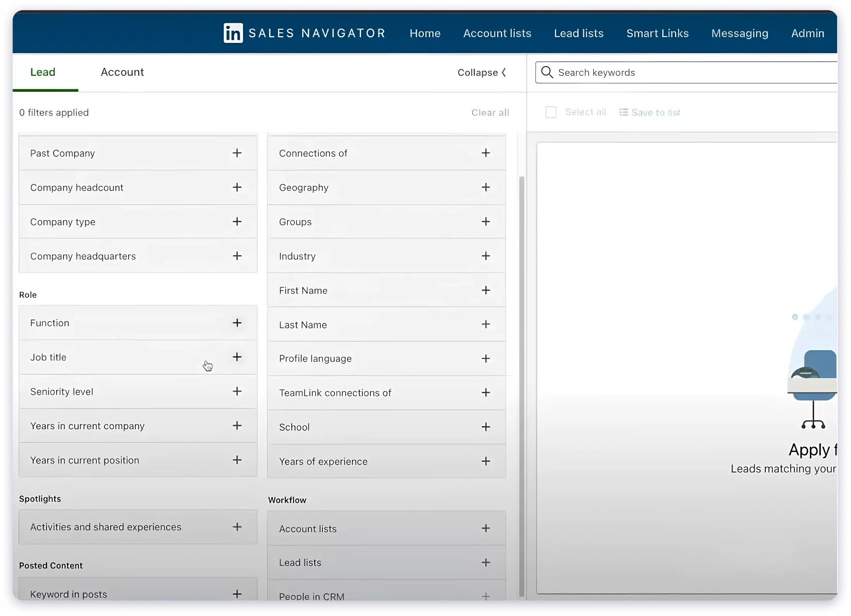
Task: Click the Save to list icon
Action: (x=623, y=112)
